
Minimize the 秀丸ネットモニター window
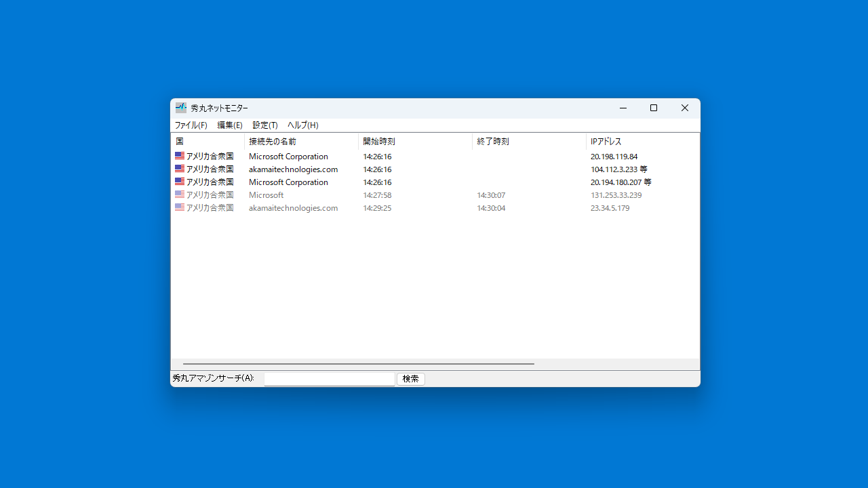point(623,108)
